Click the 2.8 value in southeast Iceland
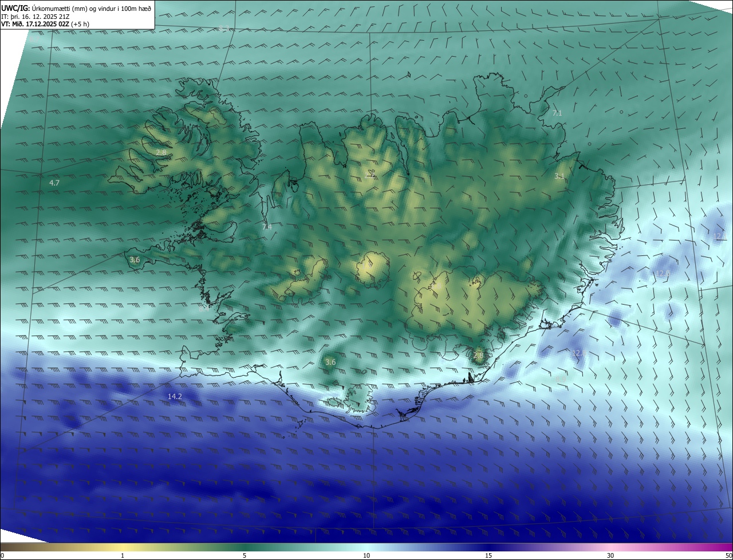The width and height of the screenshot is (733, 560). tap(479, 356)
